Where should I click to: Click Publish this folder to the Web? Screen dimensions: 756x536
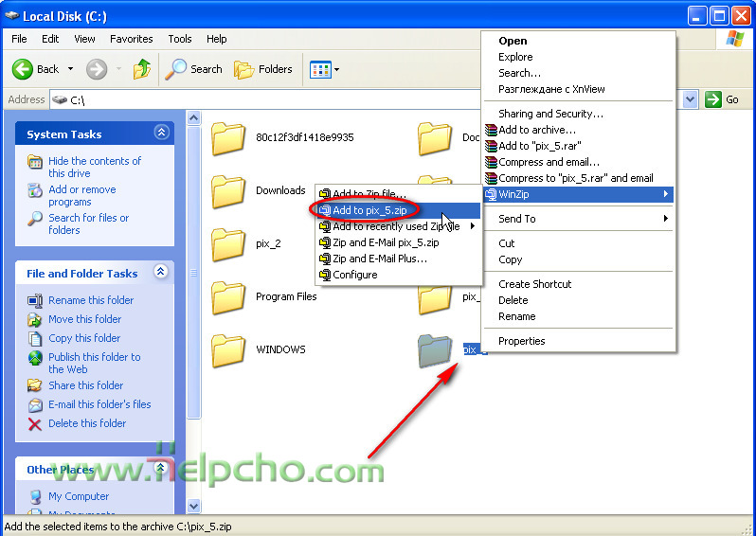(x=95, y=363)
